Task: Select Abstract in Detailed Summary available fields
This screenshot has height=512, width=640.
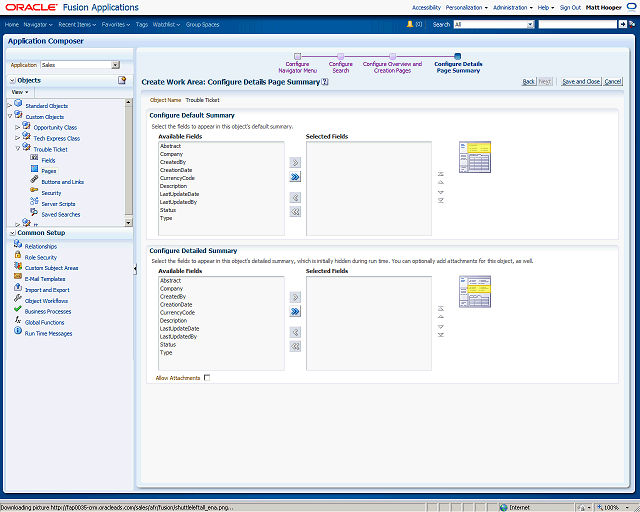Action: click(170, 280)
